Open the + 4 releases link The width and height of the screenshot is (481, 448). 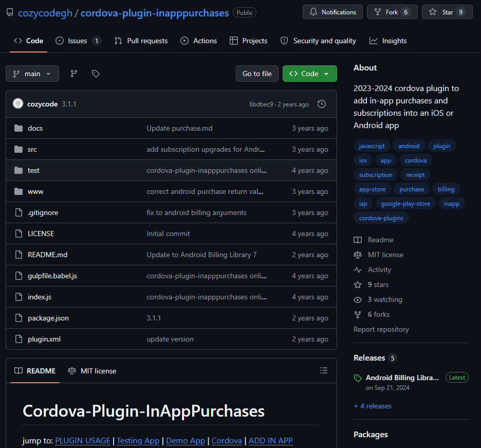point(373,406)
